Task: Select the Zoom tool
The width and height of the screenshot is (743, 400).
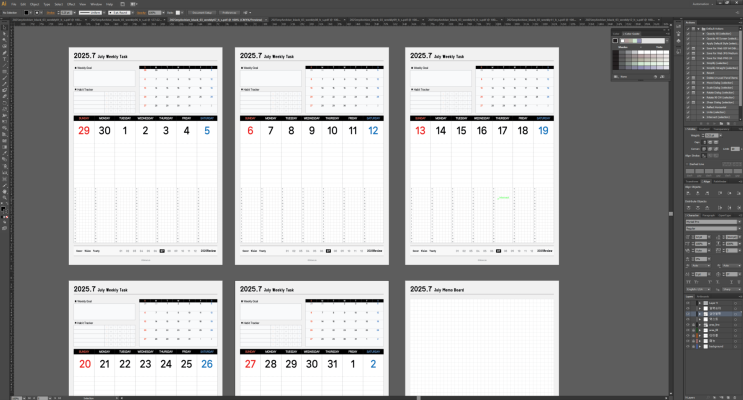Action: (x=4, y=197)
